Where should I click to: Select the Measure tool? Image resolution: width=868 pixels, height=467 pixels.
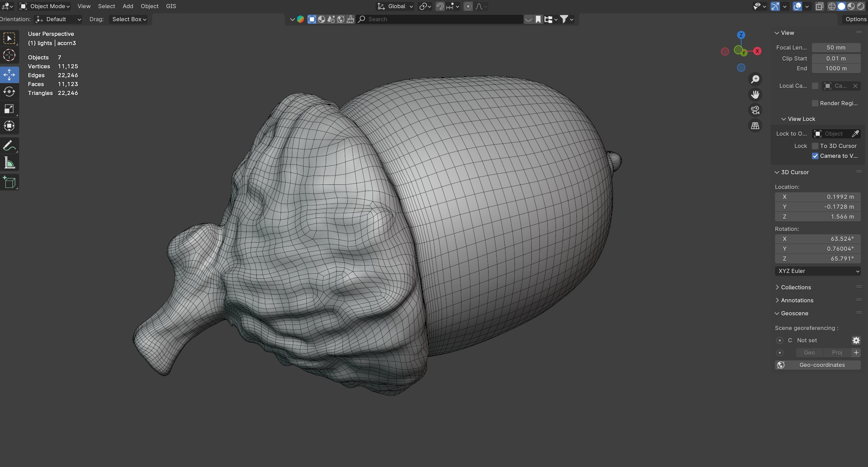click(x=9, y=163)
